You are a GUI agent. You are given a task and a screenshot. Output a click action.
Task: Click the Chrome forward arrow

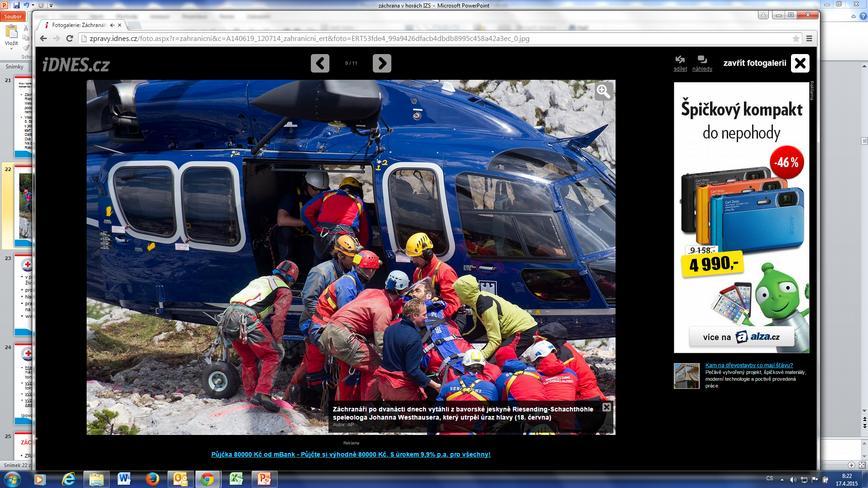pyautogui.click(x=56, y=39)
